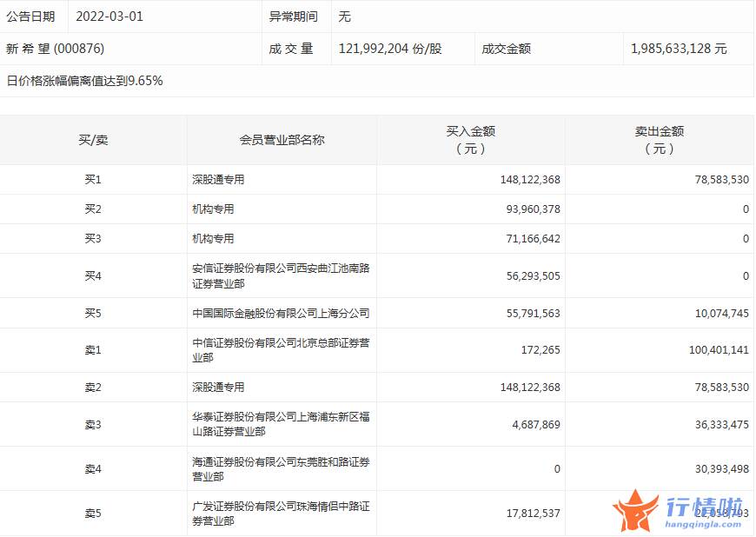Click the 买/卖 column header
Screen dimensions: 756x537
pyautogui.click(x=93, y=140)
